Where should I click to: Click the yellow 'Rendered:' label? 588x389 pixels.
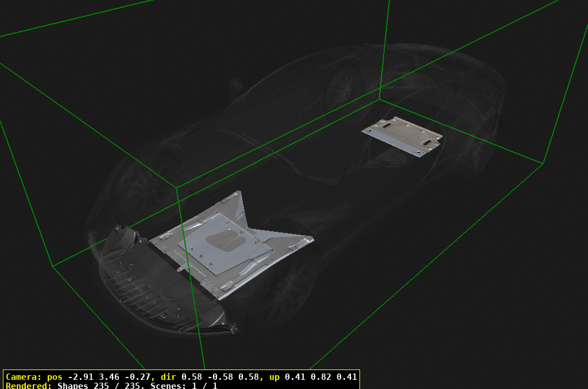[28, 386]
